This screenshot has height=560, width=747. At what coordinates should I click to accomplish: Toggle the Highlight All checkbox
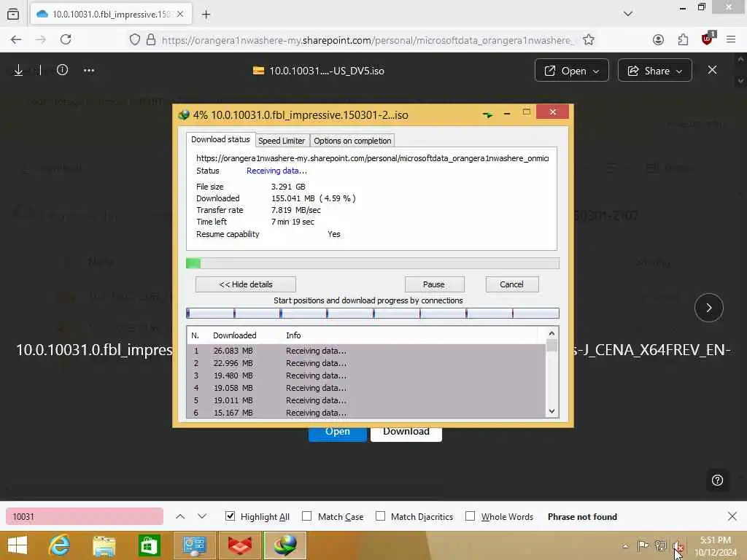230,516
